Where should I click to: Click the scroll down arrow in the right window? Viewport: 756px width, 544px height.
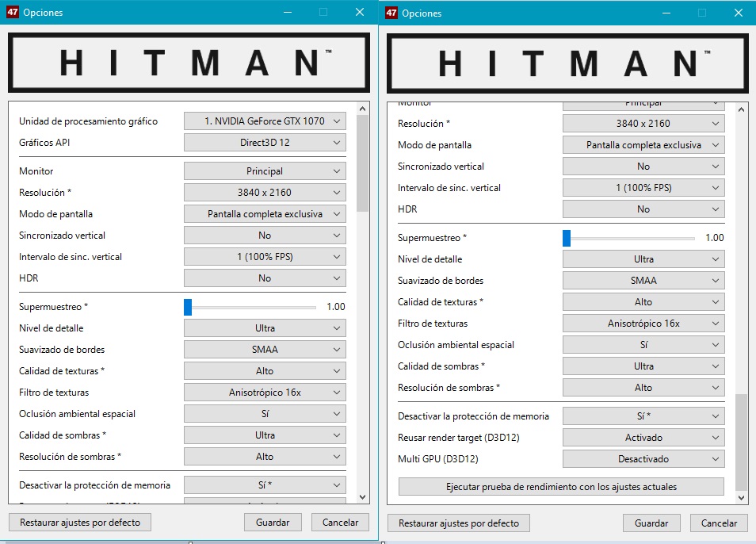[x=741, y=498]
